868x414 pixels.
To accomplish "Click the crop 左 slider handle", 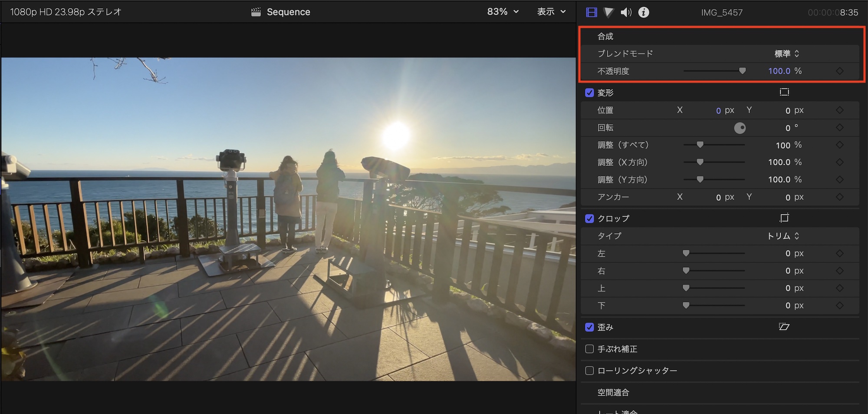I will (686, 253).
